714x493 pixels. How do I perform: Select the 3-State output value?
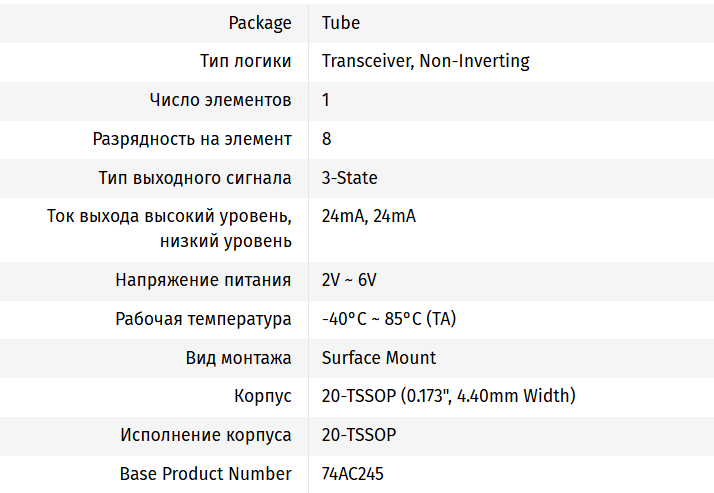click(x=350, y=178)
